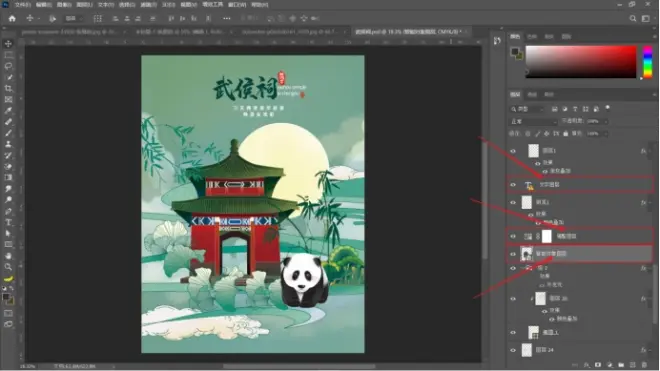The height and width of the screenshot is (371, 660).
Task: Open the layer blend mode dropdown
Action: [533, 121]
